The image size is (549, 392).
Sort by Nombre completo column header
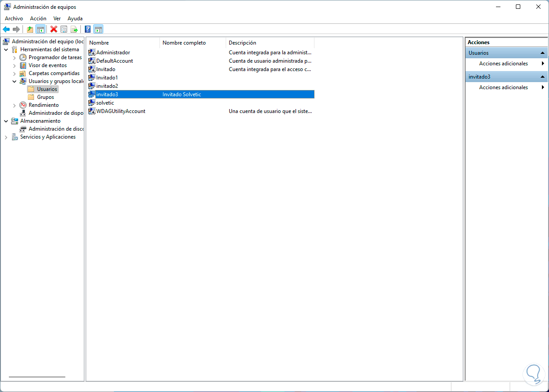coord(193,43)
